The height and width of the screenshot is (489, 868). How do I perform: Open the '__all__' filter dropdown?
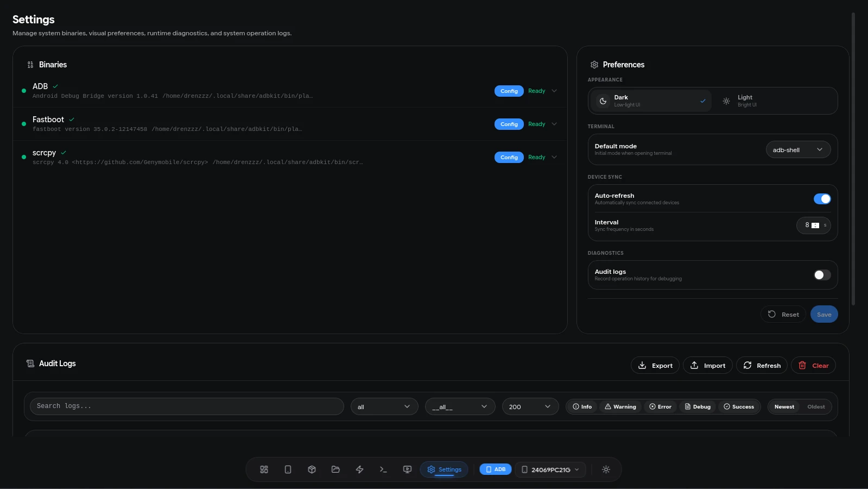pyautogui.click(x=460, y=406)
